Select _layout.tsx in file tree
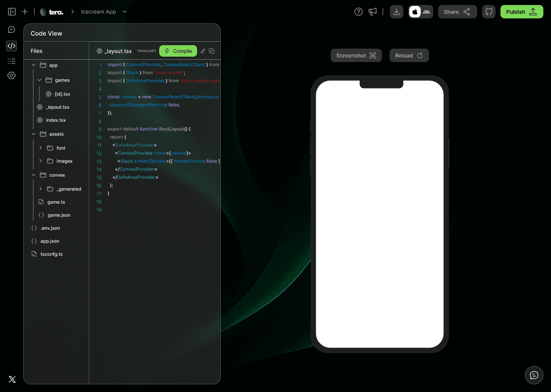The width and height of the screenshot is (551, 392). tap(53, 107)
